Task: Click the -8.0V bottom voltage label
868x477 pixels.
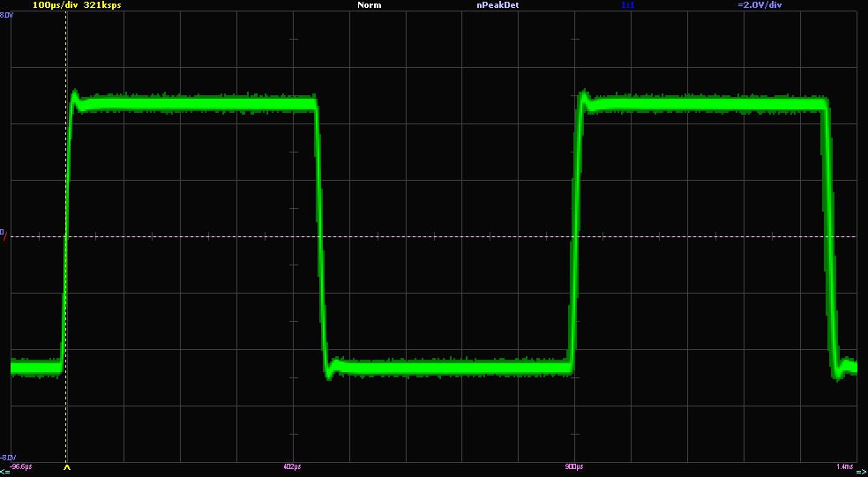Action: [6, 458]
